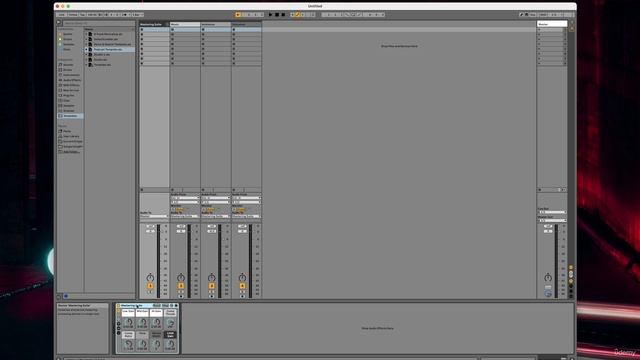Click the Stop All Clips button in Master track
This screenshot has height=360, width=640.
[x=560, y=190]
